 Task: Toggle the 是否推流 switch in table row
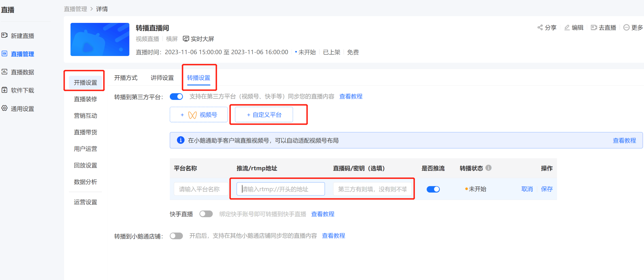tap(433, 189)
